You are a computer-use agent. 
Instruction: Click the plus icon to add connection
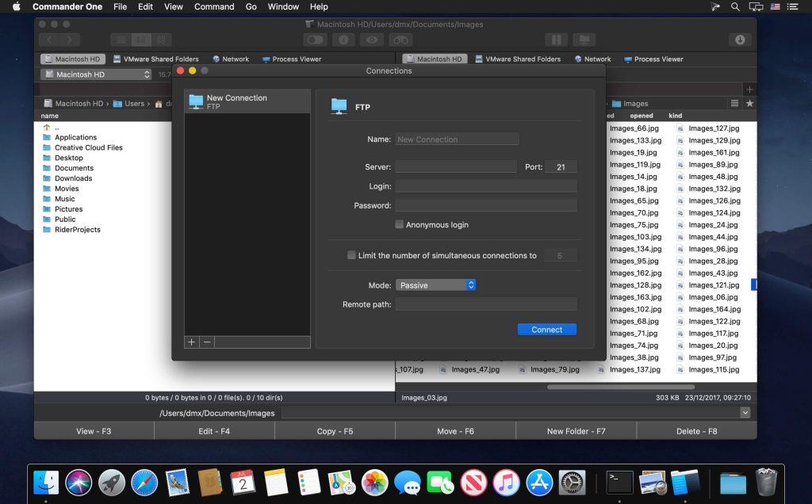pyautogui.click(x=192, y=342)
